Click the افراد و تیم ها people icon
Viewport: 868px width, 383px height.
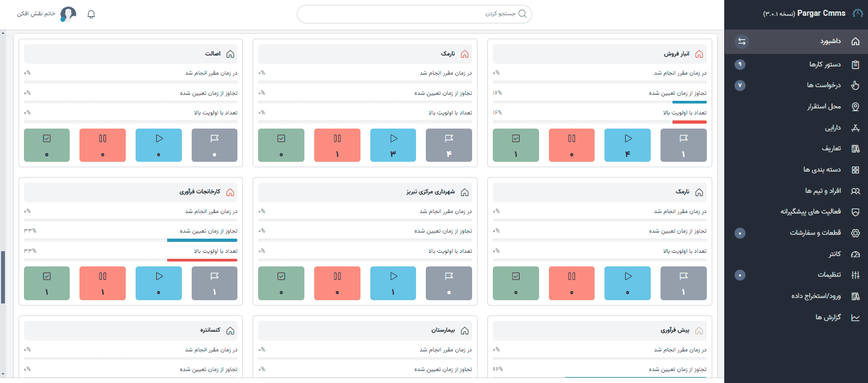point(855,191)
